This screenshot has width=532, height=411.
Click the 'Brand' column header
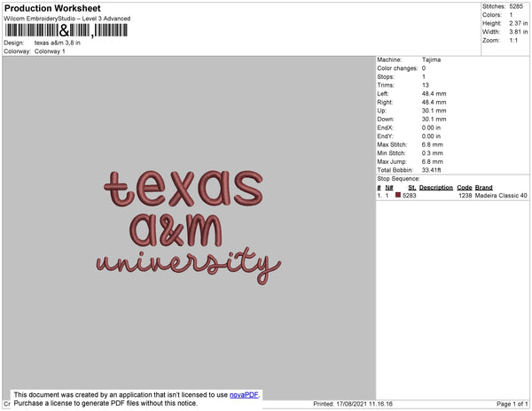[483, 188]
